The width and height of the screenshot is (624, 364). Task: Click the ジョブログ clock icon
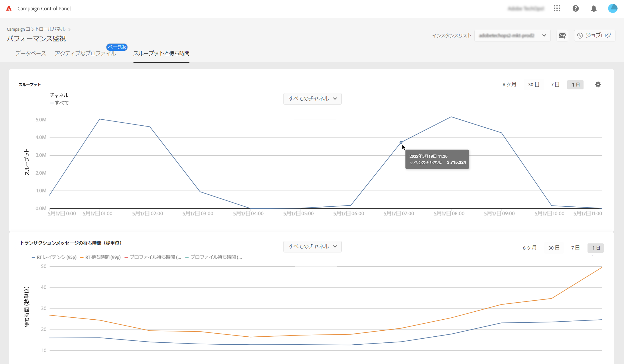click(580, 35)
